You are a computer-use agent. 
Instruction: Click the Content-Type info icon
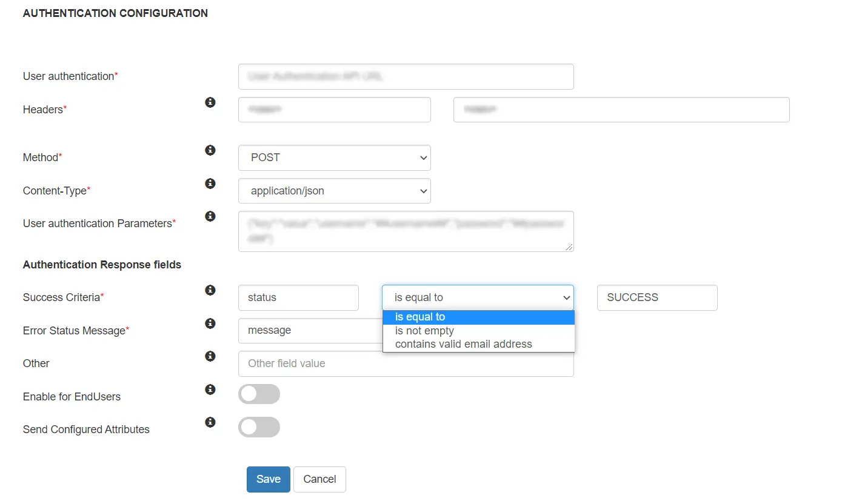pyautogui.click(x=210, y=183)
